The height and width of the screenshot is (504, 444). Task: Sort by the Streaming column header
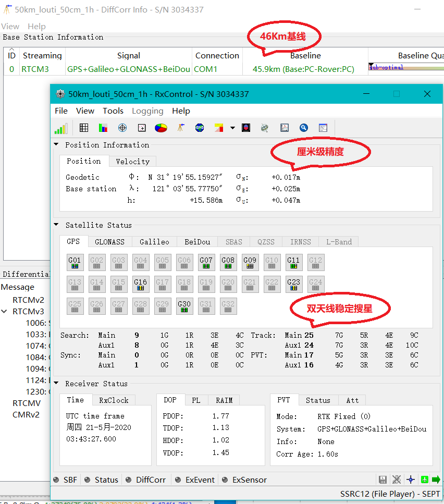(x=42, y=56)
